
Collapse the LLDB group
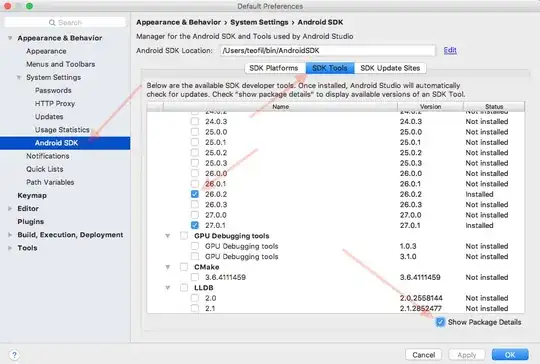click(168, 288)
